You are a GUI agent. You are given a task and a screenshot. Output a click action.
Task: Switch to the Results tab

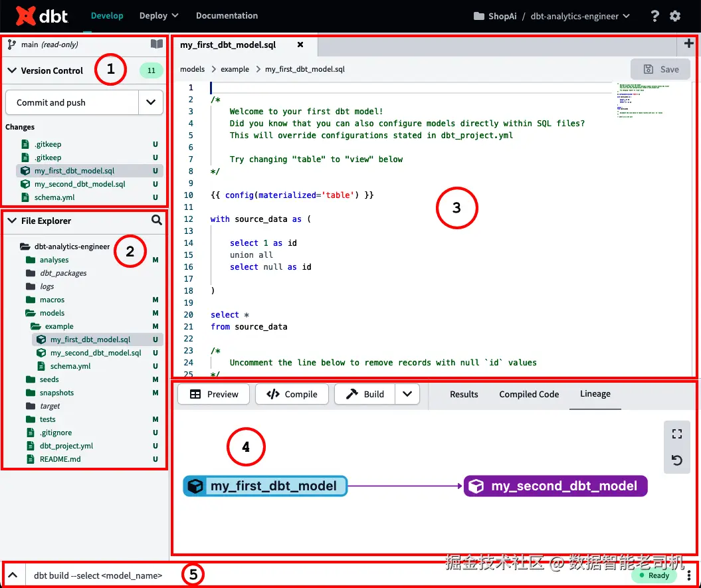[464, 394]
